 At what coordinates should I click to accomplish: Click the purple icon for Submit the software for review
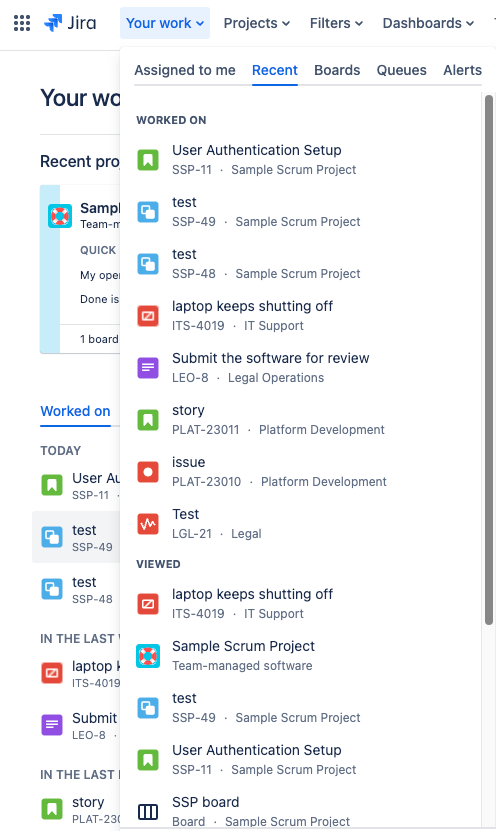pos(148,367)
